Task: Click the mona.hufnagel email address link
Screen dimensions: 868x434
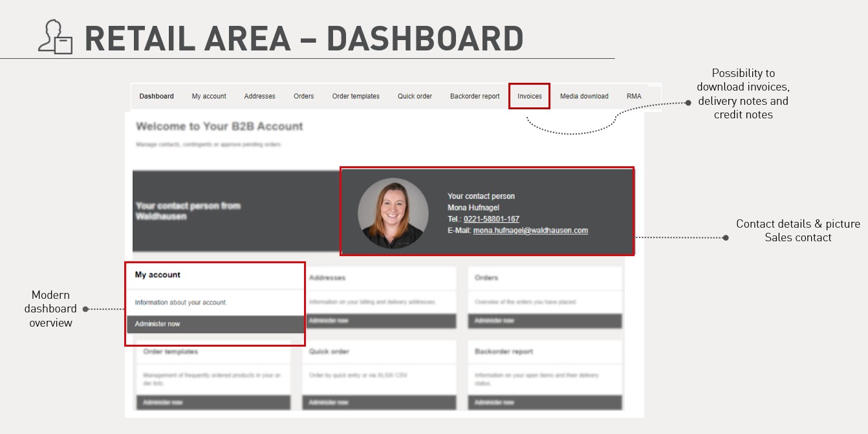Action: (x=530, y=230)
